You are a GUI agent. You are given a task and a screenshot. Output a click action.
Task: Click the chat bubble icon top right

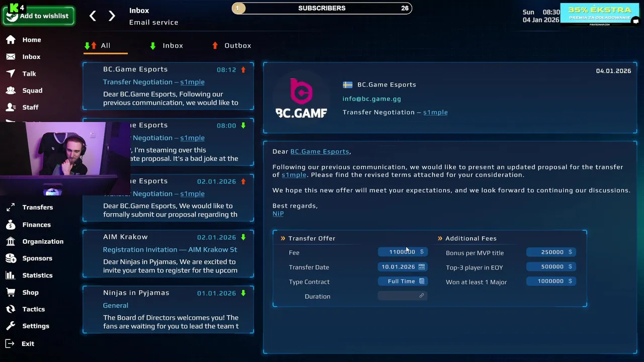tap(636, 21)
